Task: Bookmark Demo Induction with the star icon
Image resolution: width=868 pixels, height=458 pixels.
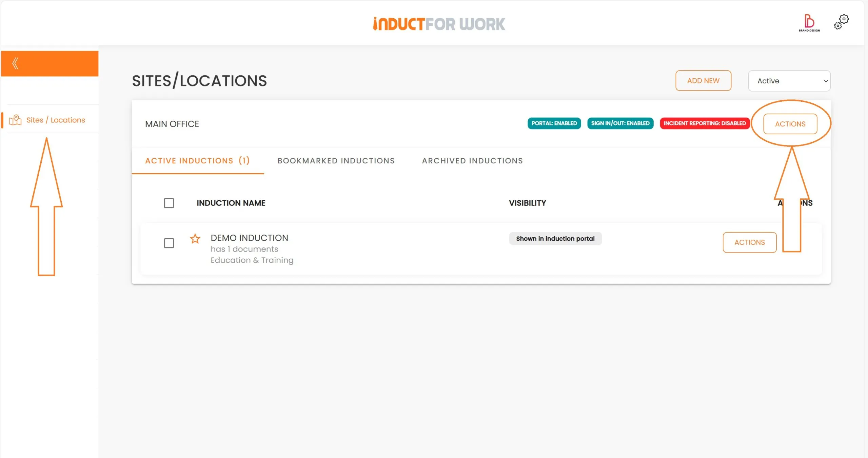Action: tap(195, 239)
